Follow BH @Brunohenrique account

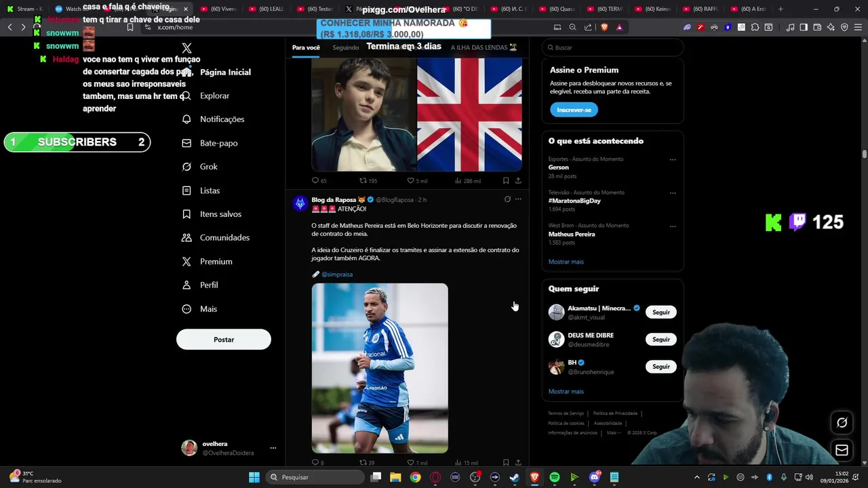pyautogui.click(x=660, y=367)
